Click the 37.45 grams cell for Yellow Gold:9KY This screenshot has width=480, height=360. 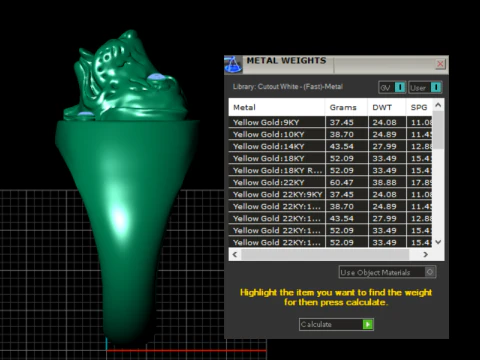[346, 122]
